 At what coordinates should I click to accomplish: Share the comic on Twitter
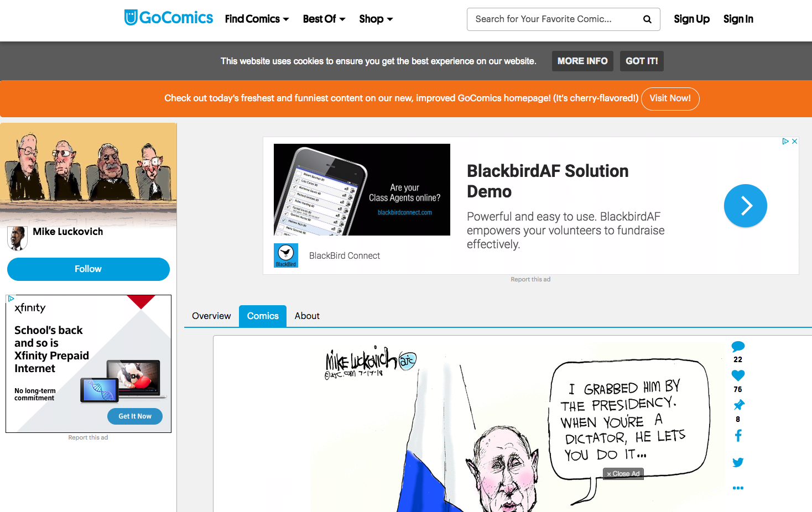pos(738,462)
